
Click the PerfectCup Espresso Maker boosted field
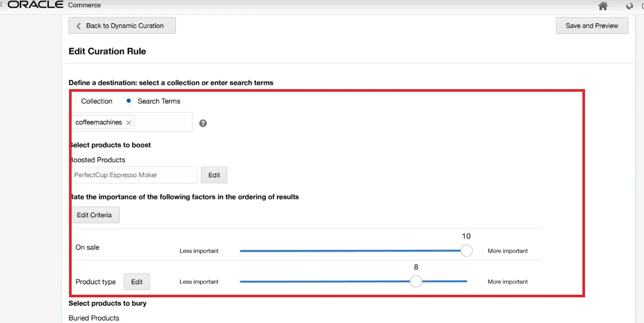(x=133, y=175)
